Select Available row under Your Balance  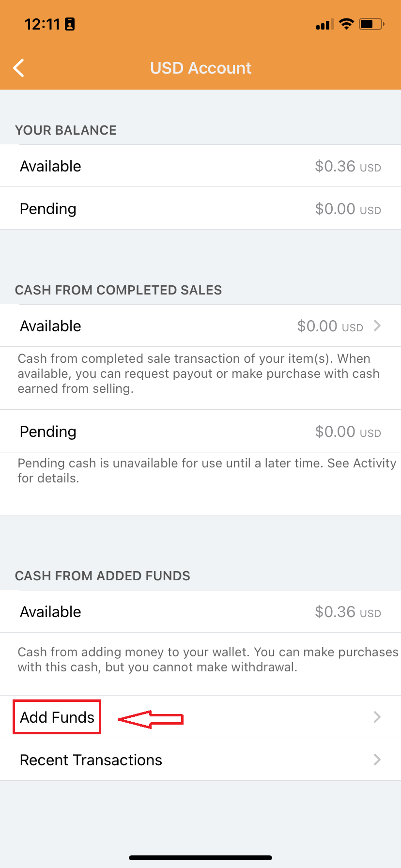pos(200,166)
